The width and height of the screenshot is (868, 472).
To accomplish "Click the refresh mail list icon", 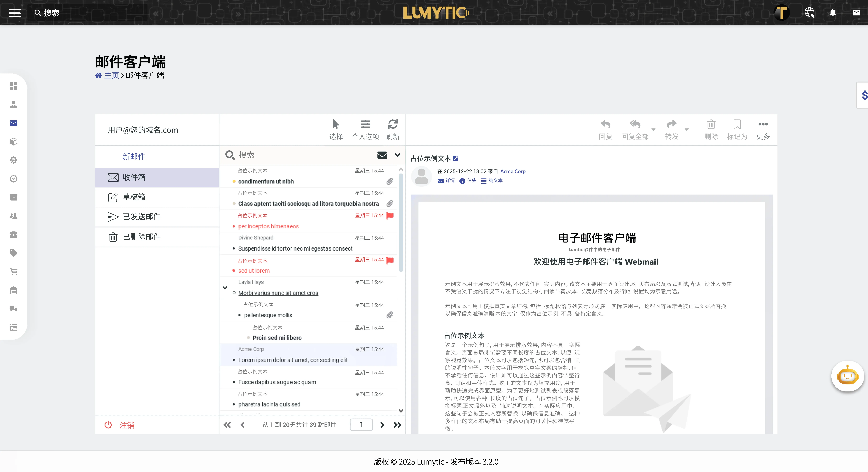I will click(393, 124).
